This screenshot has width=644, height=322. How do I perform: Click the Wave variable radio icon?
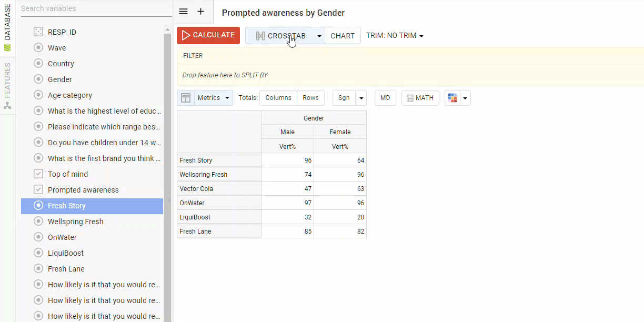tap(38, 48)
